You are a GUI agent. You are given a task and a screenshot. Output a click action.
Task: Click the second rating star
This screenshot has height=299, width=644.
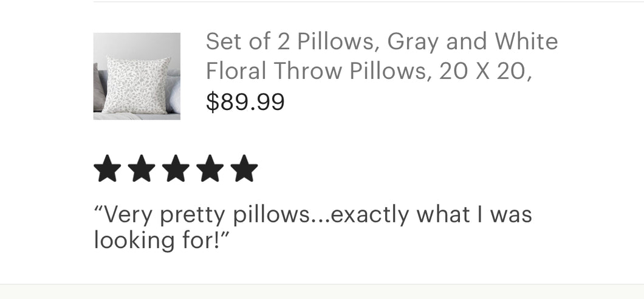pos(142,169)
